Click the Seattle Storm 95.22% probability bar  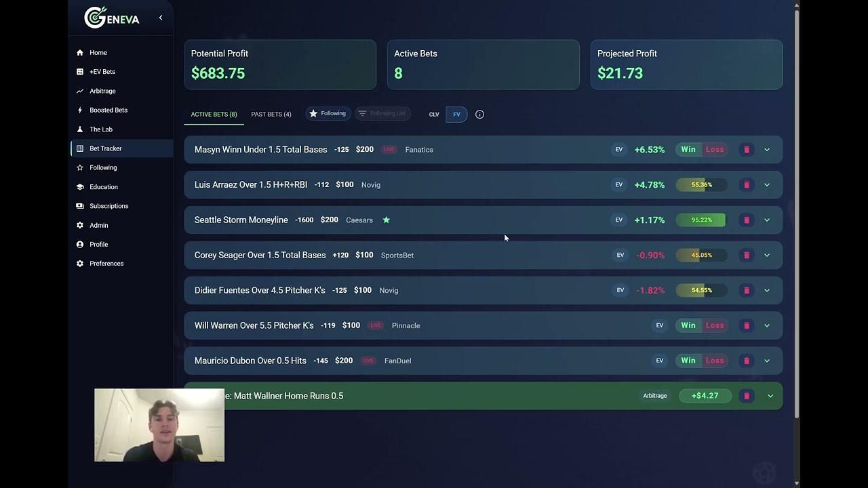point(701,220)
